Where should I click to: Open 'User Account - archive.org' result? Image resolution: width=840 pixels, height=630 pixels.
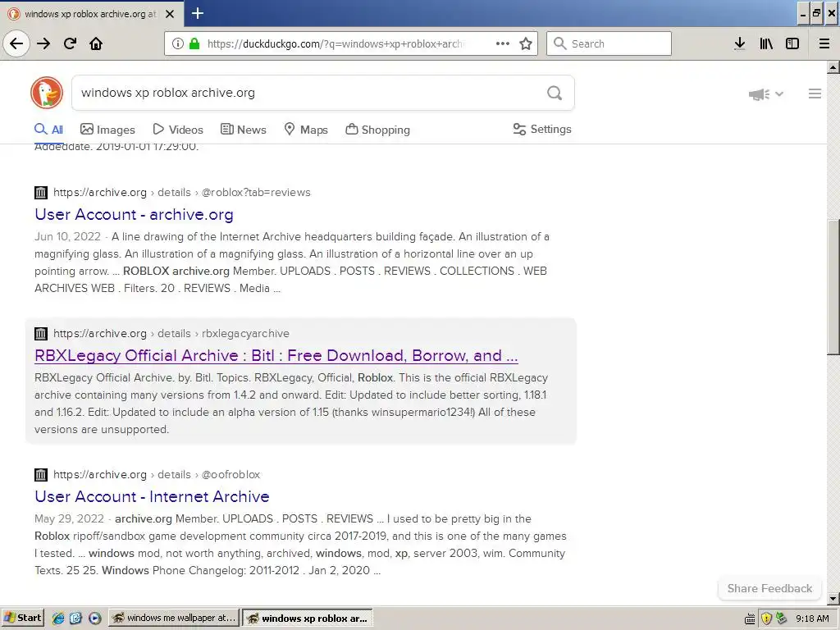(x=134, y=214)
